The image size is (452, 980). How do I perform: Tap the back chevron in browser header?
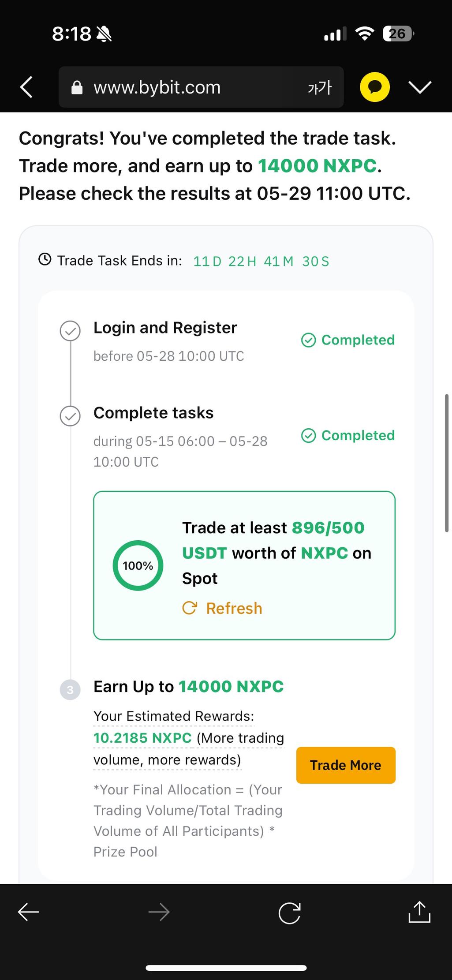[x=26, y=87]
